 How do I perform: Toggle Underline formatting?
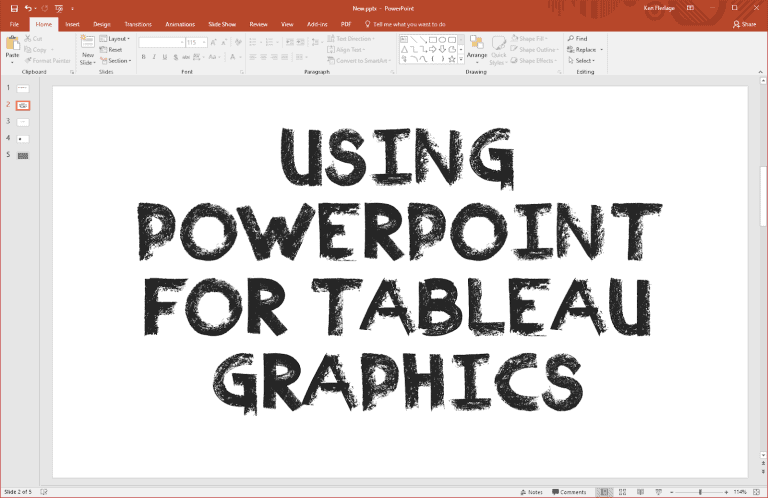tap(165, 57)
